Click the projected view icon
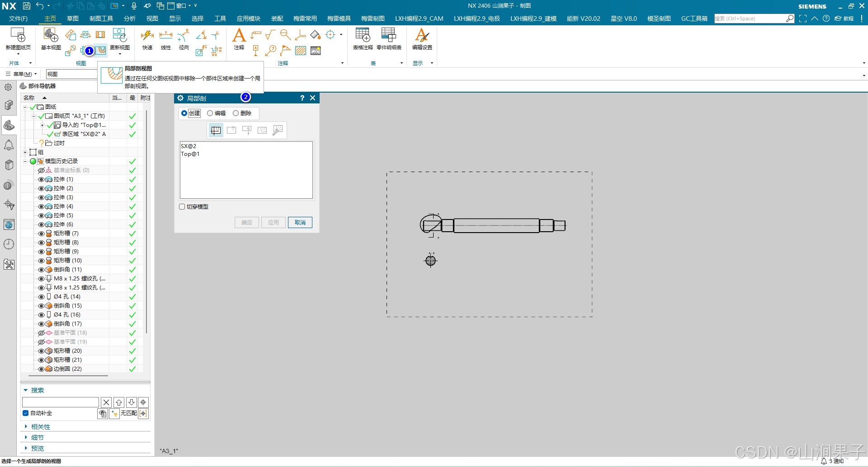The width and height of the screenshot is (868, 467). click(x=71, y=35)
